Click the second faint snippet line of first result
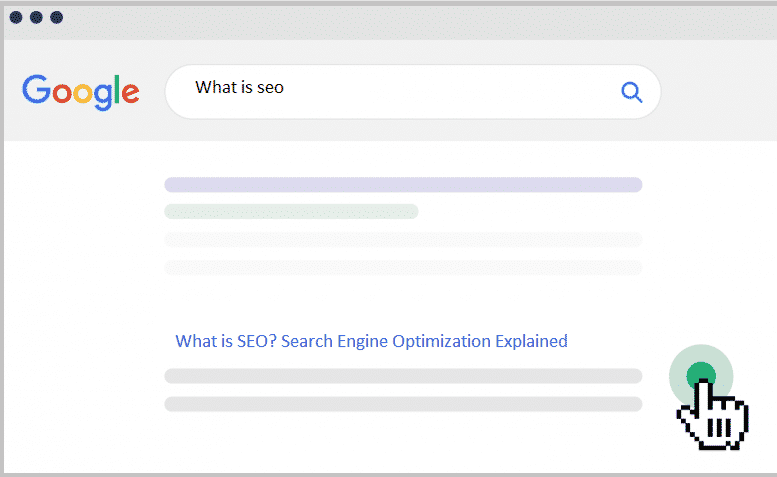The height and width of the screenshot is (477, 777). point(403,268)
